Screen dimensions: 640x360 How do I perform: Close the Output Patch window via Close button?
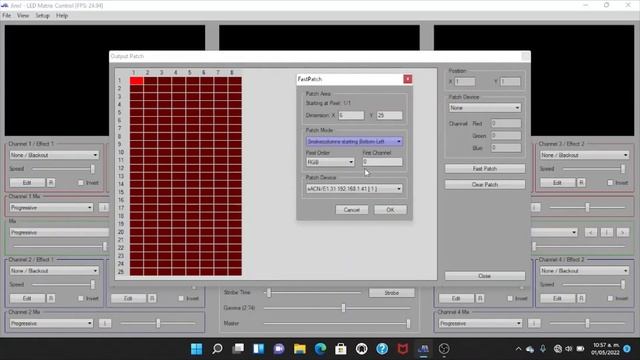[x=484, y=276]
